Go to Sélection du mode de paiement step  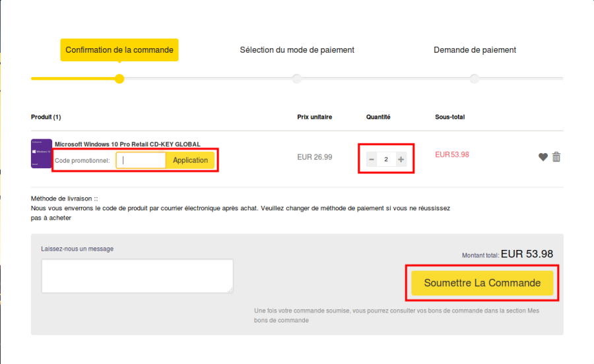click(x=297, y=50)
